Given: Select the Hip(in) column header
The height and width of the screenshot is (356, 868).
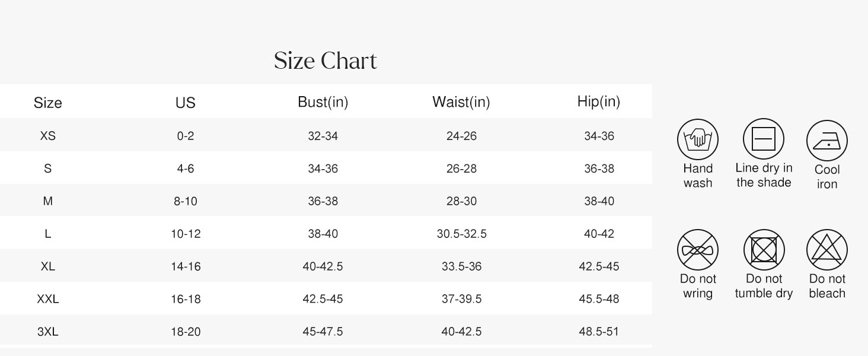Looking at the screenshot, I should (599, 101).
